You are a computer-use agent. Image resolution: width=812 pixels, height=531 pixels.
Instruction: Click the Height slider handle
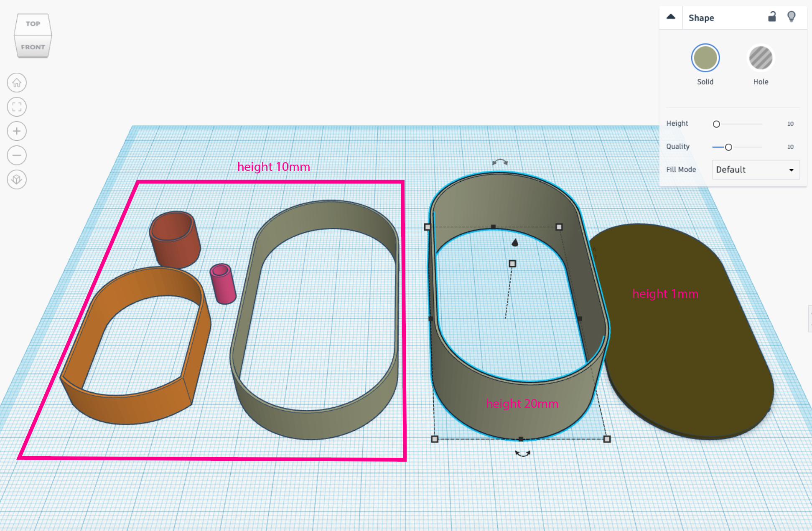pos(716,124)
